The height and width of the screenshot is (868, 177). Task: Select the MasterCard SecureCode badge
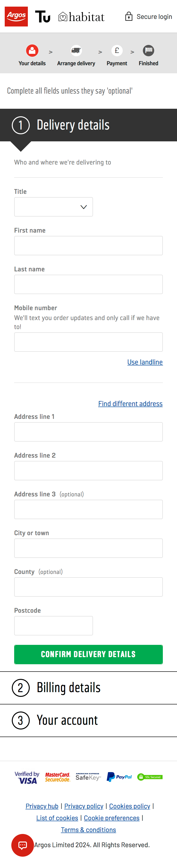tap(58, 777)
